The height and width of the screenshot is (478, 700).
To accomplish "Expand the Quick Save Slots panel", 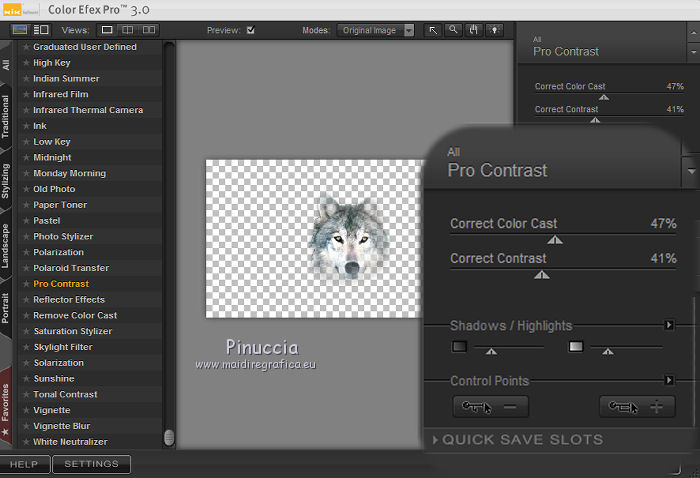I will coord(518,440).
